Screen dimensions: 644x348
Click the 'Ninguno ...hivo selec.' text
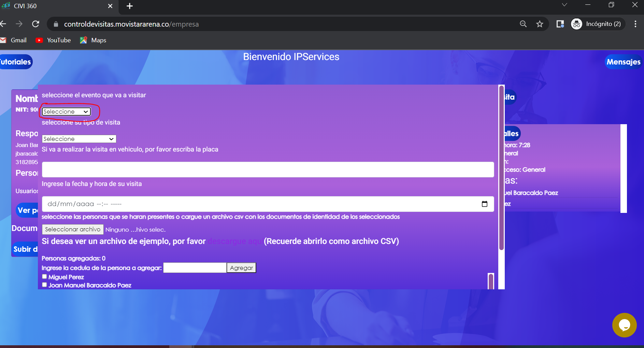point(135,230)
